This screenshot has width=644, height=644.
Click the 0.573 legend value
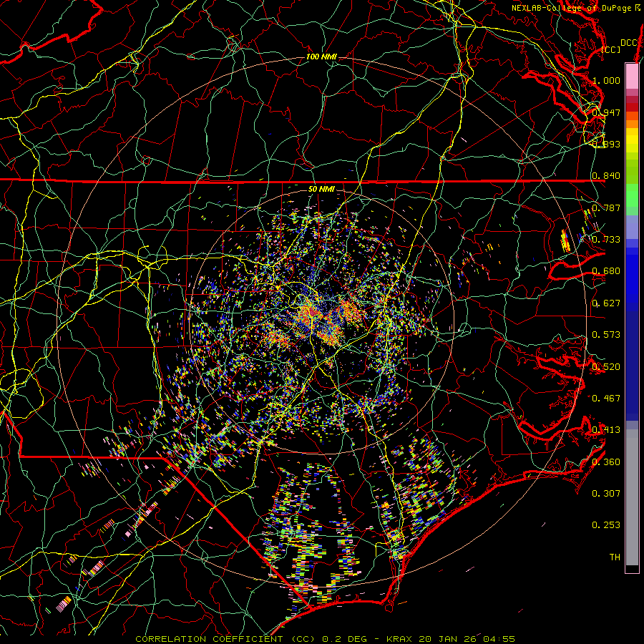pos(606,334)
